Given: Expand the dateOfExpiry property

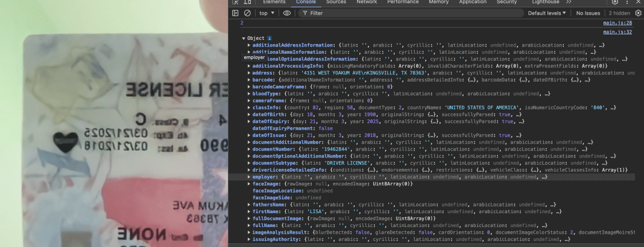Looking at the screenshot, I should (x=249, y=121).
